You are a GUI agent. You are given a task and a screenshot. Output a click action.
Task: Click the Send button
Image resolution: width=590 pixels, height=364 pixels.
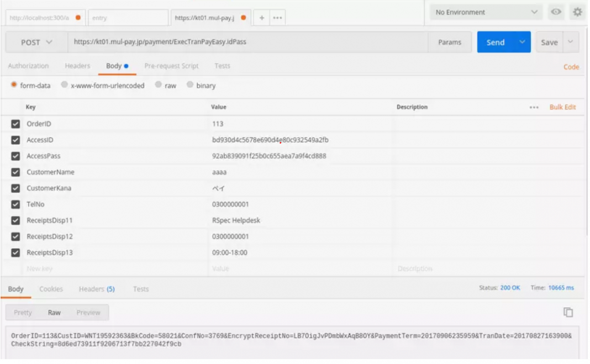tap(495, 43)
